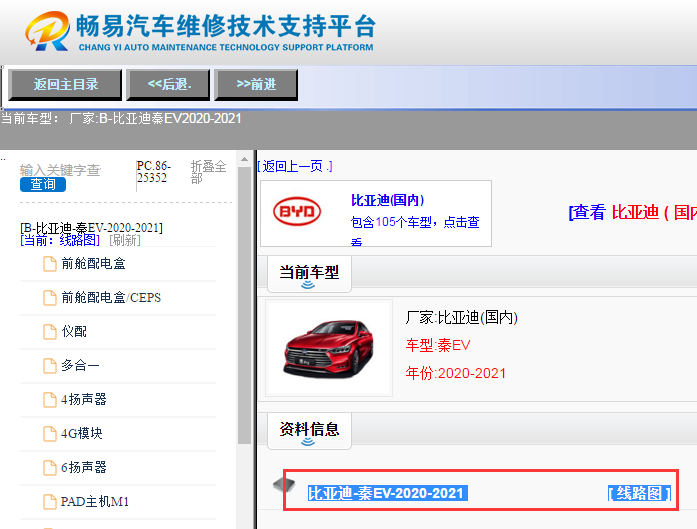
Task: Click the sidebar scrollbar up arrow
Action: pos(244,159)
